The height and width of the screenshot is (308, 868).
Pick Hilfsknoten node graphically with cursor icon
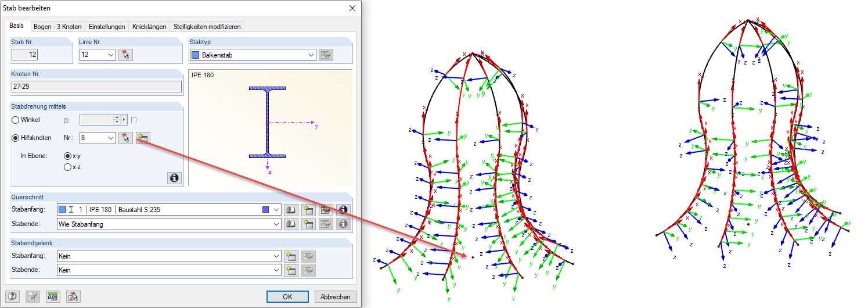tap(126, 138)
